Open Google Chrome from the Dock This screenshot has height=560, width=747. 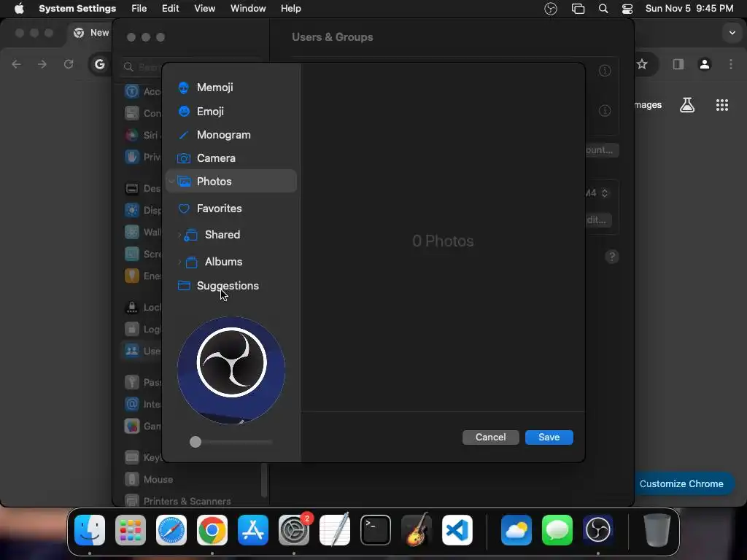pos(212,530)
